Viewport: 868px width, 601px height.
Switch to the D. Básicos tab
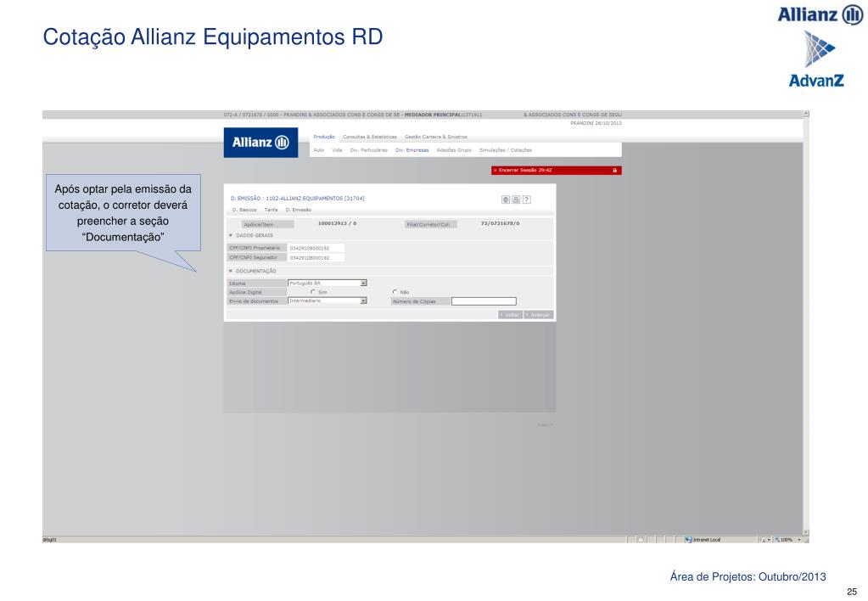tap(244, 210)
